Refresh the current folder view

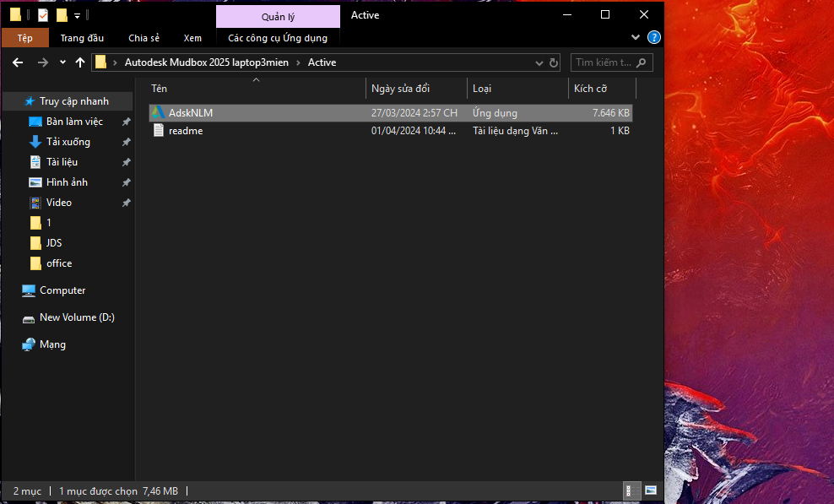(x=554, y=62)
